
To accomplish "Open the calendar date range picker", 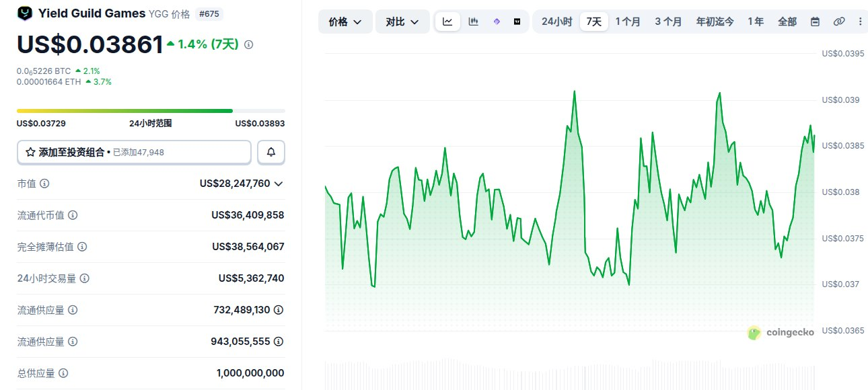I will 815,22.
